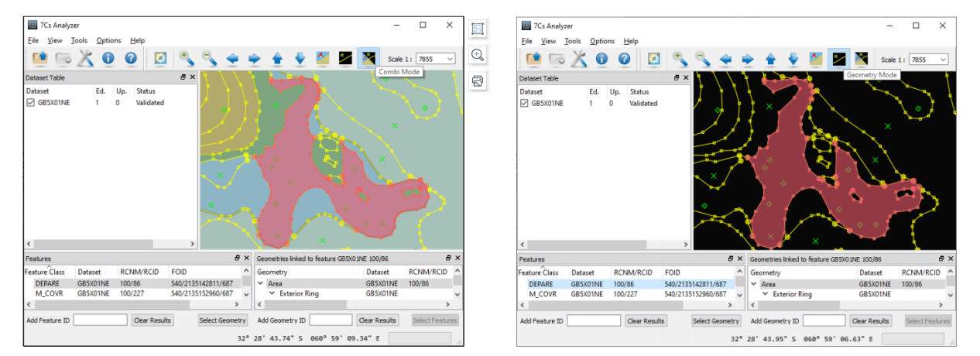Click Select Geometry button in right window
The height and width of the screenshot is (356, 980).
click(717, 321)
